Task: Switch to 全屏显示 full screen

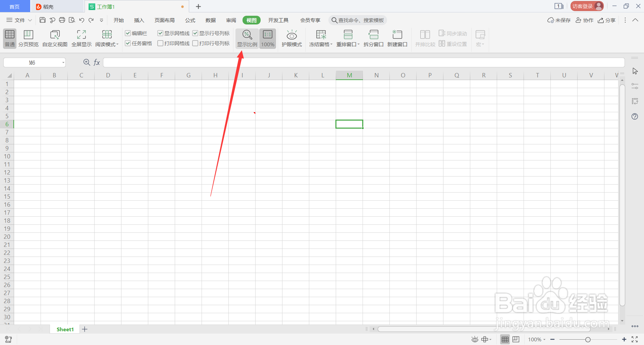Action: pos(82,39)
